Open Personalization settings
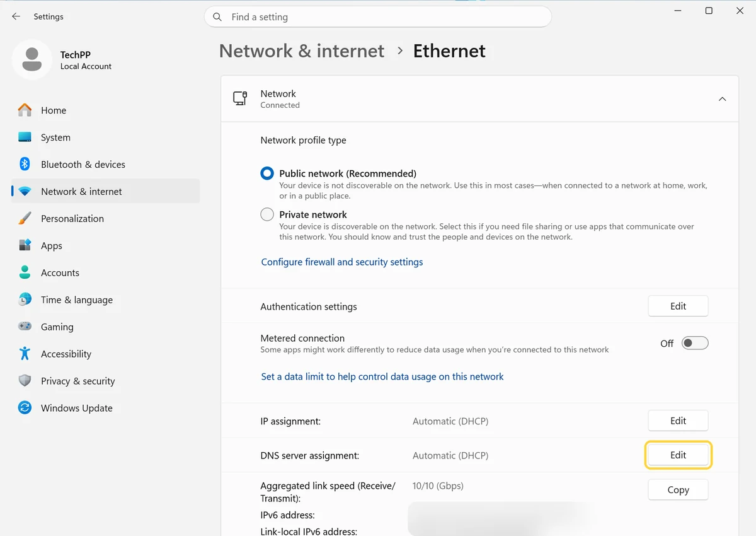Viewport: 756px width, 536px height. [105, 219]
